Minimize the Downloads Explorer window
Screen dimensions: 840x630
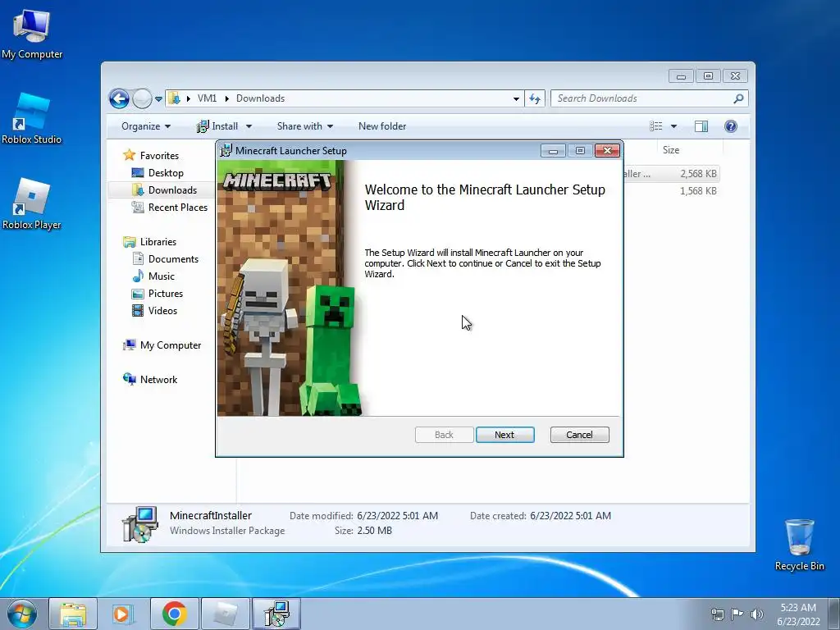tap(681, 76)
